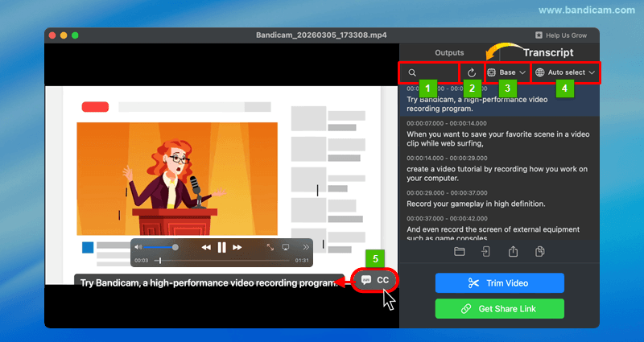Enter fullscreen with the expand arrows icon
Screen dimensions: 644x342
click(270, 247)
